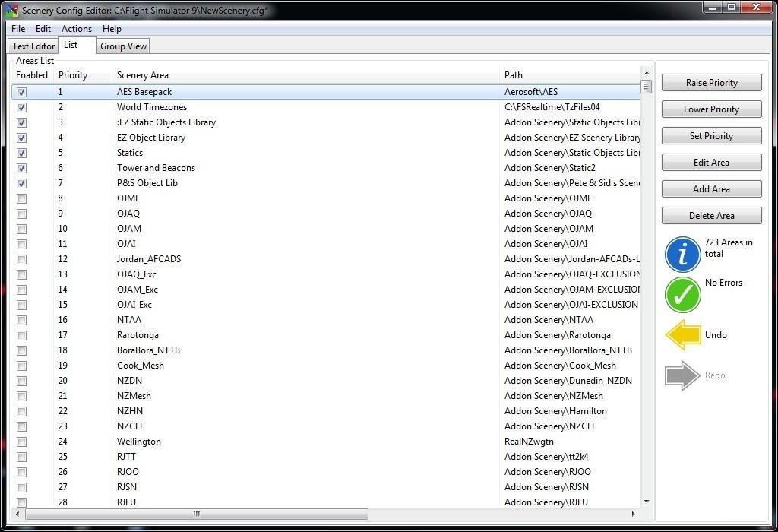The height and width of the screenshot is (532, 778).
Task: Select the NZMesh scenery row
Action: click(325, 396)
